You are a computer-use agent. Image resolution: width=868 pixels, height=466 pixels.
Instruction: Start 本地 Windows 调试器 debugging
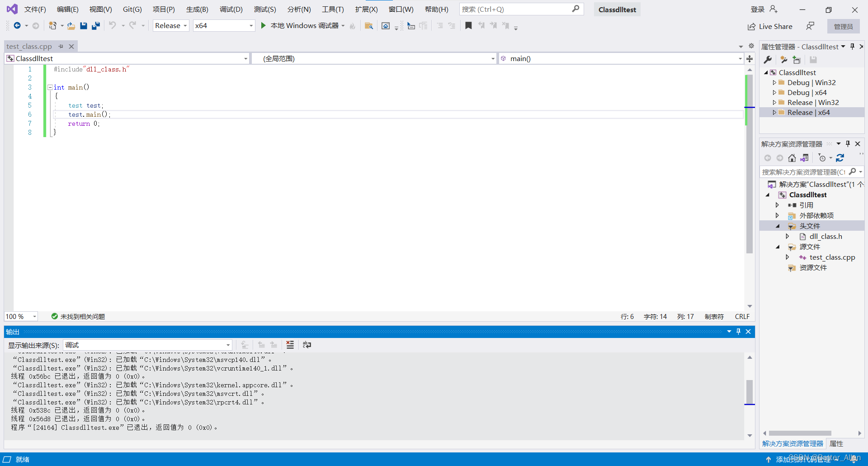pyautogui.click(x=263, y=25)
